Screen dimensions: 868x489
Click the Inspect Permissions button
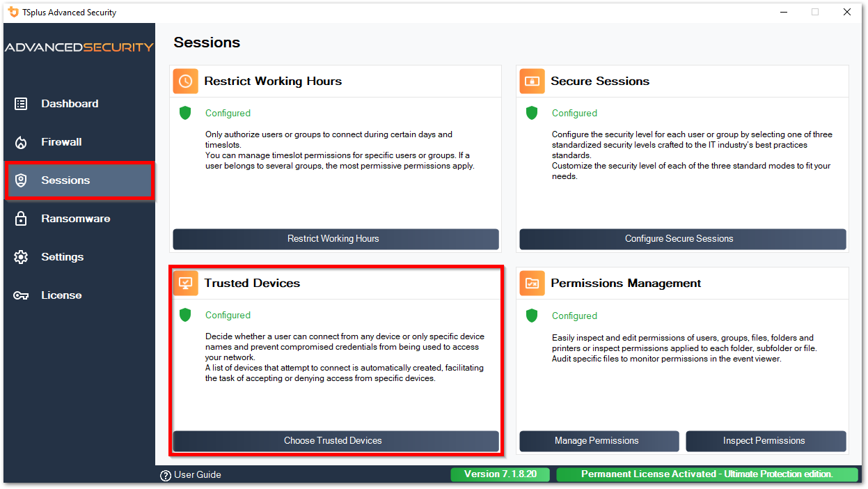(x=766, y=441)
